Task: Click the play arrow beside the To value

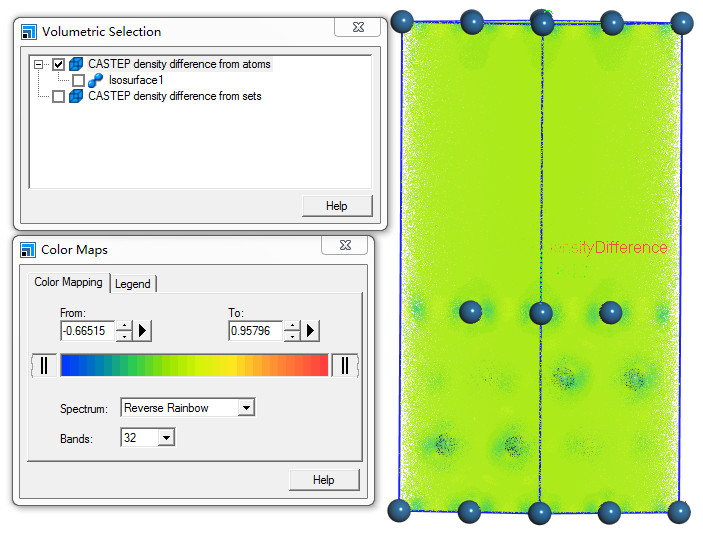Action: point(311,330)
